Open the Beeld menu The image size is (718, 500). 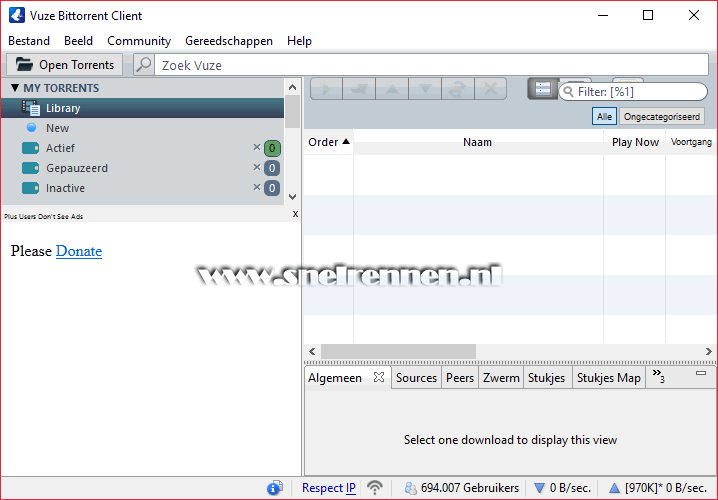78,41
